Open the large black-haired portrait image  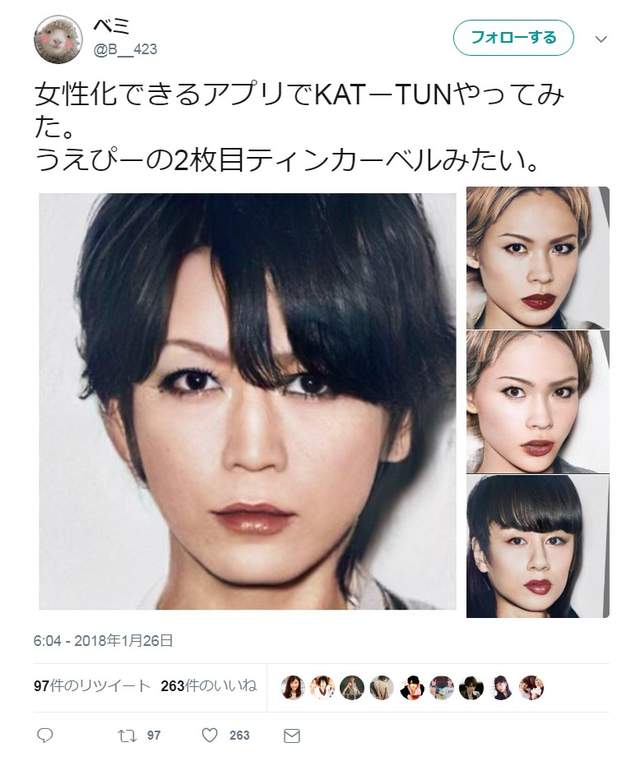pyautogui.click(x=247, y=401)
